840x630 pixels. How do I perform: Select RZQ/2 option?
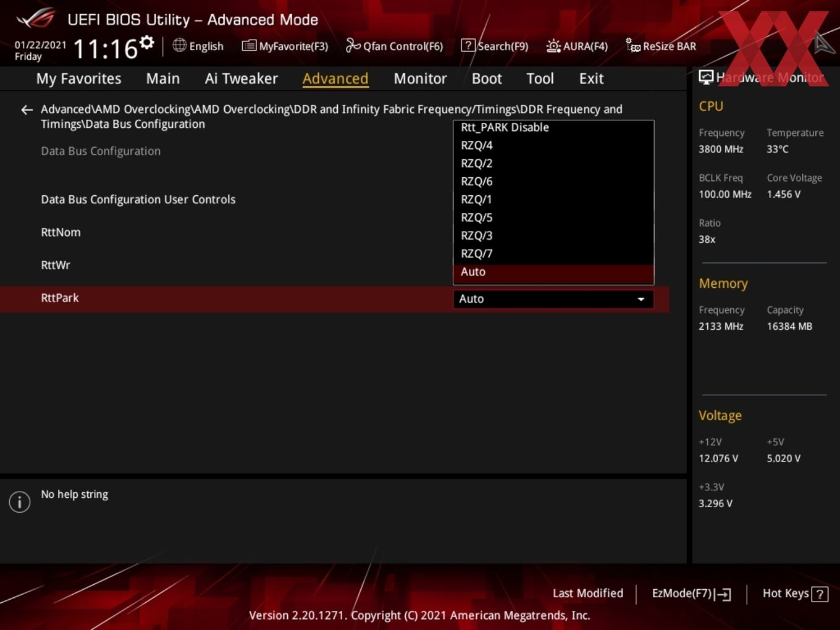(x=553, y=163)
